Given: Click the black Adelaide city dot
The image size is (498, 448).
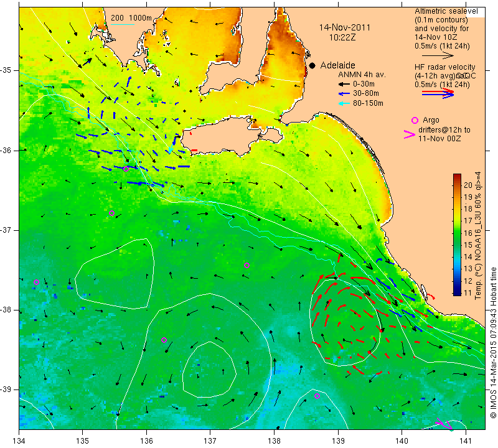Looking at the screenshot, I should [312, 65].
